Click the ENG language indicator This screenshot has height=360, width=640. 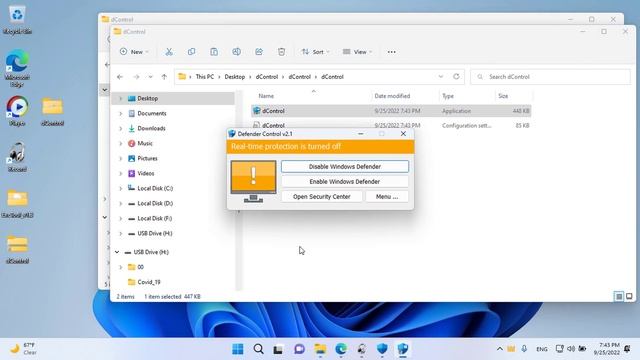(542, 349)
